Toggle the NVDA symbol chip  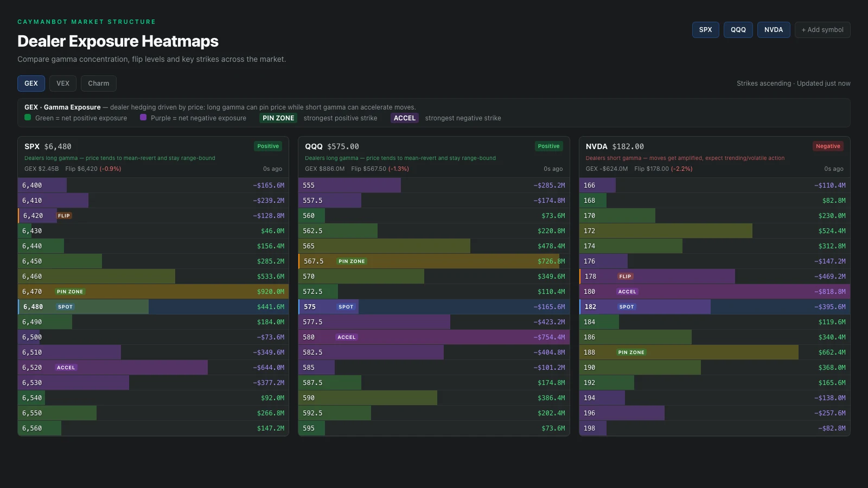[774, 30]
